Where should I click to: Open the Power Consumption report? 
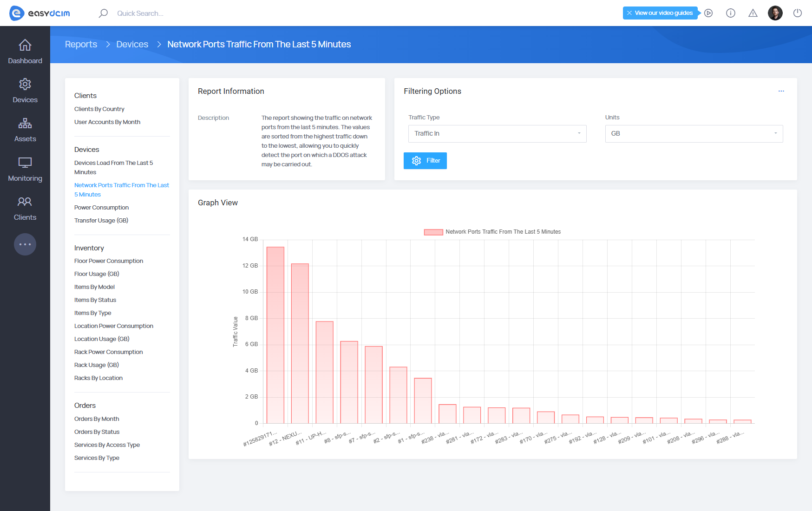101,208
